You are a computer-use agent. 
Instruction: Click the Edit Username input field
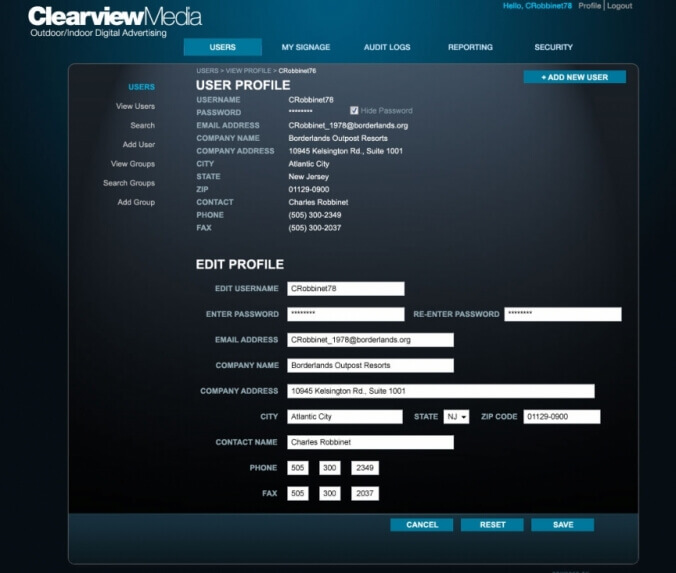click(x=345, y=289)
